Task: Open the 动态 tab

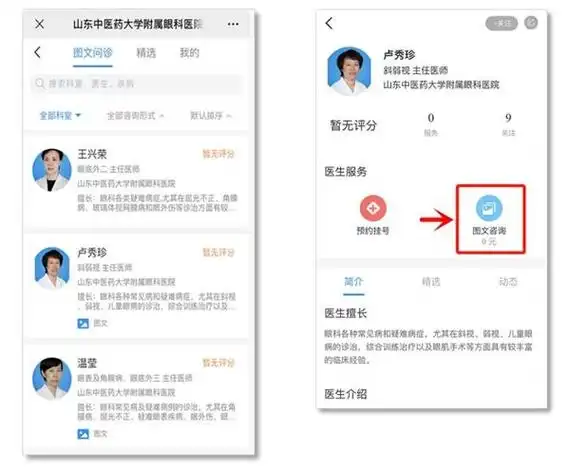Action: click(x=508, y=282)
